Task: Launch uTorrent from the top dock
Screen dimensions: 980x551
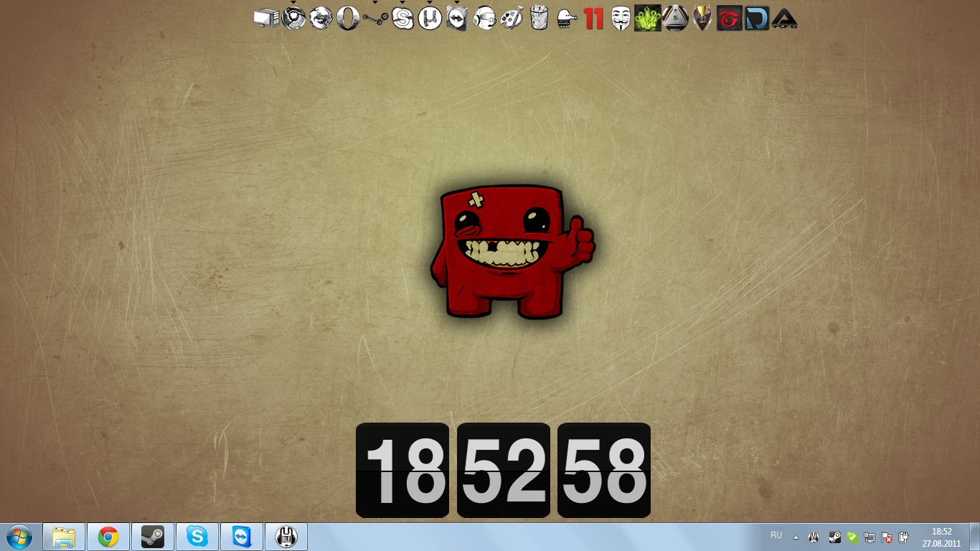Action: tap(430, 18)
